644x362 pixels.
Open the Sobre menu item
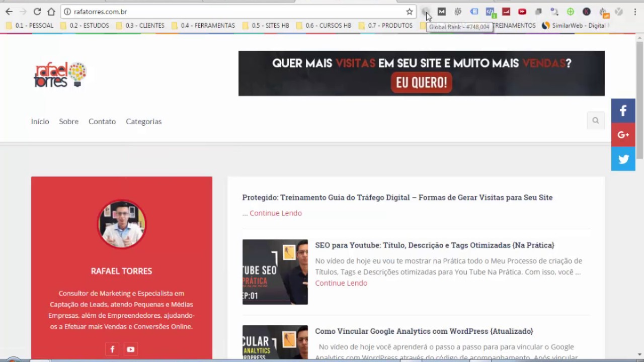pyautogui.click(x=68, y=121)
